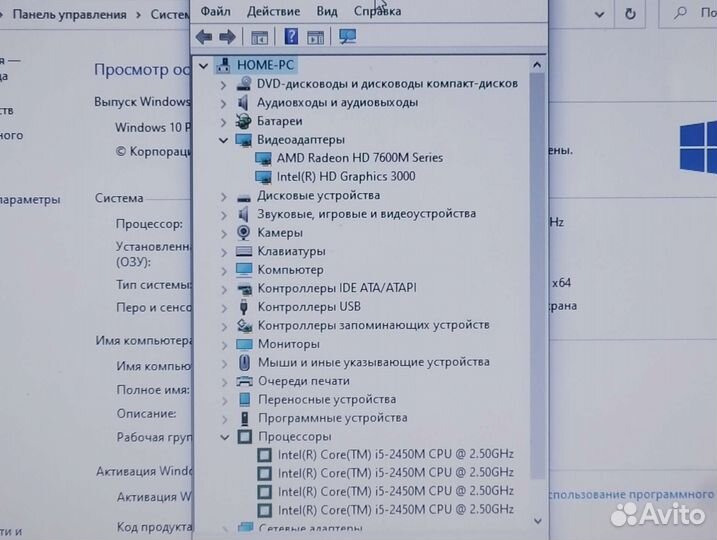Select the Звуковые, игровые и видеоустройства label
Screen dimensions: 717x540
[366, 214]
